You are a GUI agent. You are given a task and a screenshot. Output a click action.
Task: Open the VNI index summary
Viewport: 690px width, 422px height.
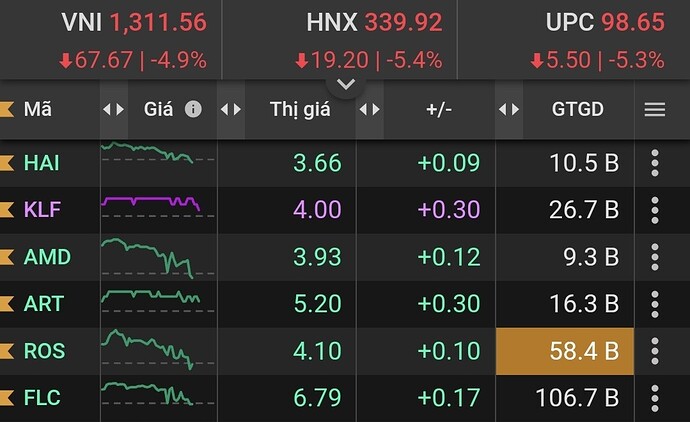pos(134,40)
